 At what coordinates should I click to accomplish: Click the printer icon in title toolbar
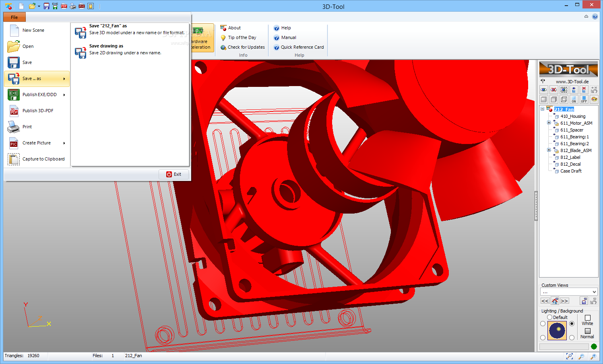click(x=73, y=6)
